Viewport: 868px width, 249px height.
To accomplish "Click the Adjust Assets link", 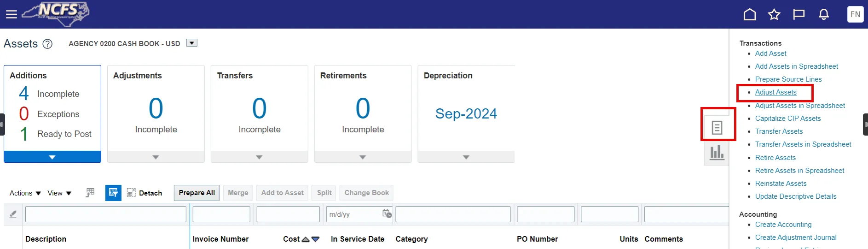I will [x=775, y=92].
